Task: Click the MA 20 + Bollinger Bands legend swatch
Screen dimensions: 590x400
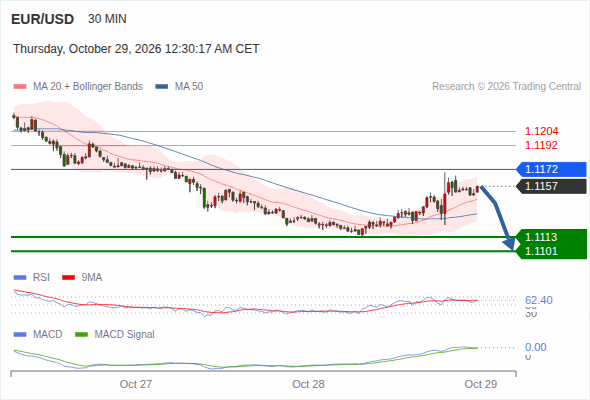Action: (20, 87)
